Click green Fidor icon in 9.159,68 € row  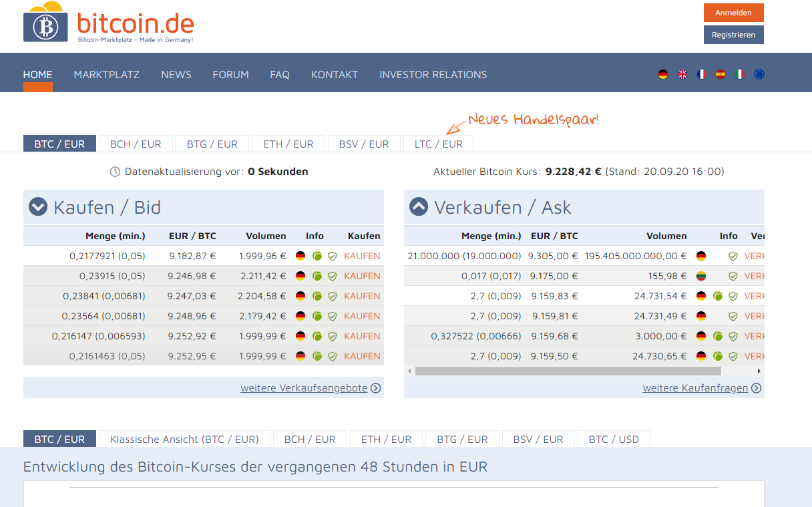coord(718,336)
